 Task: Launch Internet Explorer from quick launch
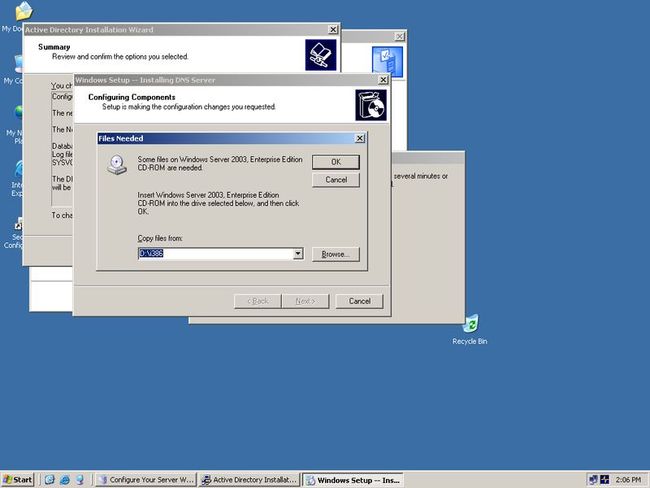coord(65,480)
